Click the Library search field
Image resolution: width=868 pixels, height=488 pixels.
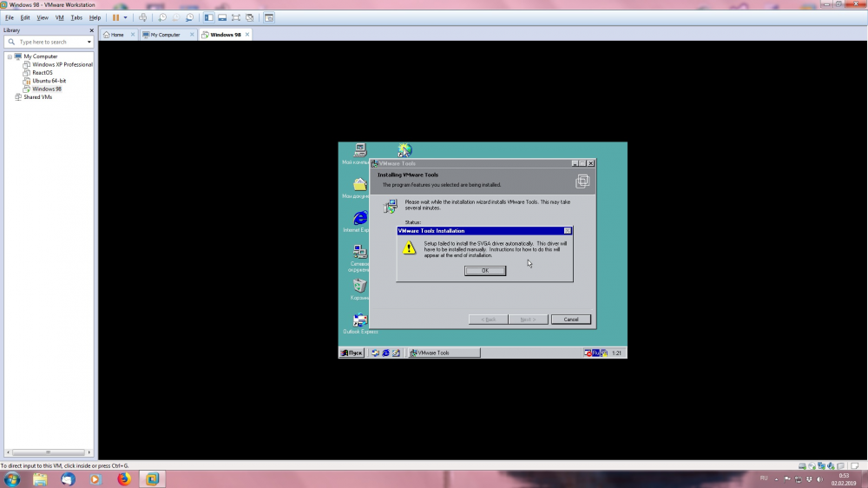click(48, 42)
